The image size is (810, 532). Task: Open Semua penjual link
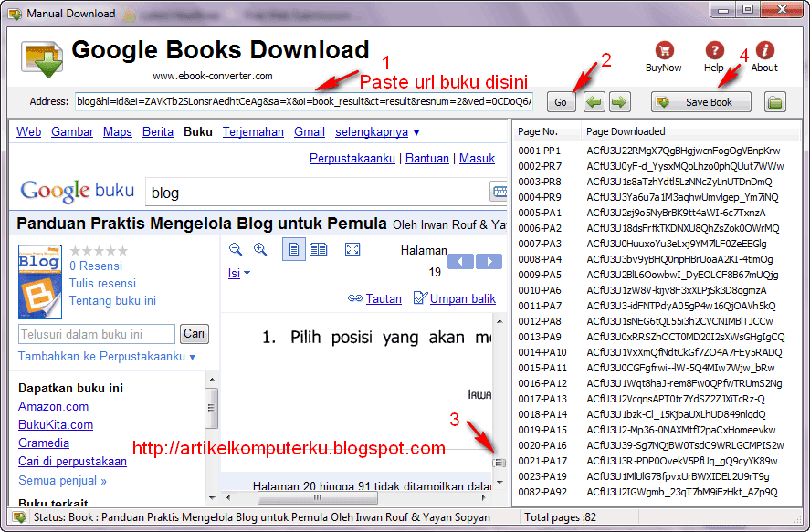click(x=62, y=480)
